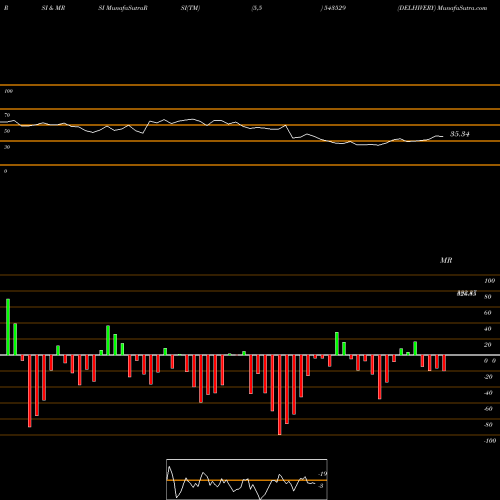Click the 20 label on MR axis

pos(488,345)
